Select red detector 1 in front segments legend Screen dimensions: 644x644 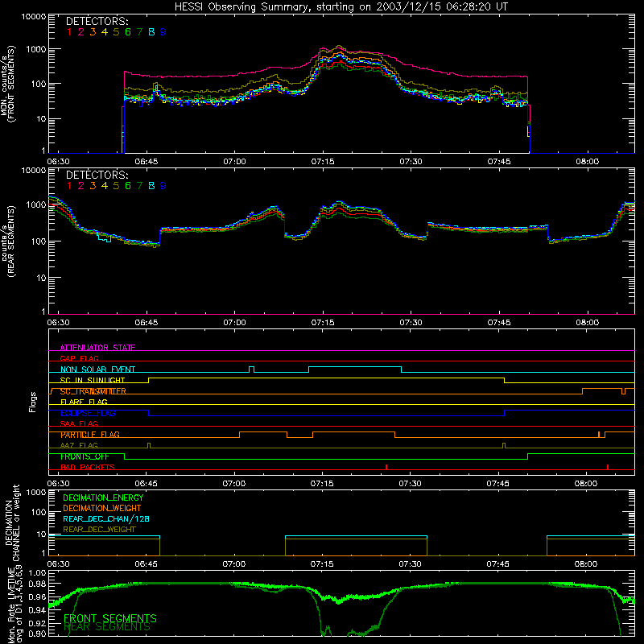click(x=69, y=32)
